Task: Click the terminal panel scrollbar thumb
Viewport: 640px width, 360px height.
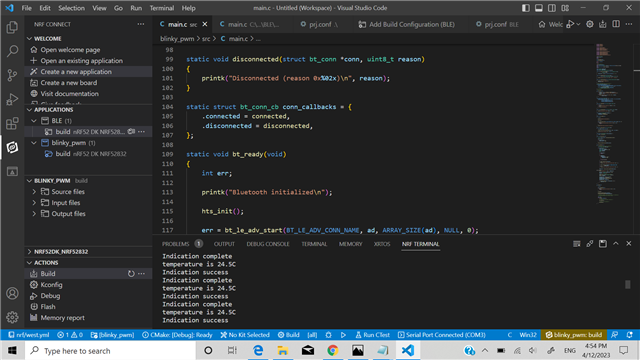Action: pyautogui.click(x=628, y=284)
